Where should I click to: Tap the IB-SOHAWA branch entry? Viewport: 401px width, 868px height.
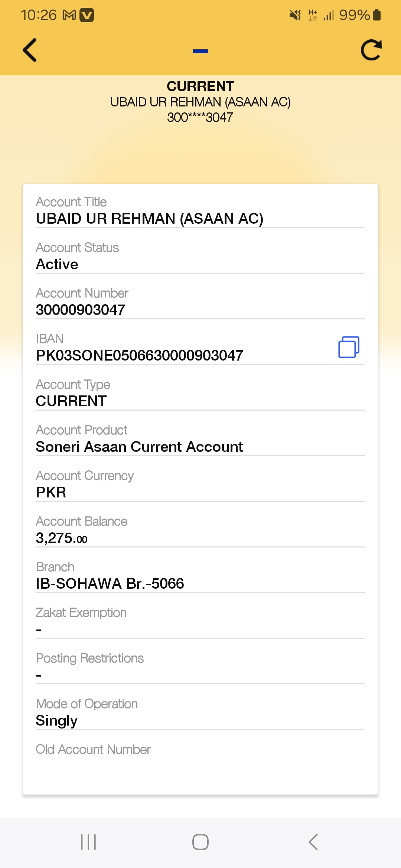(x=110, y=583)
